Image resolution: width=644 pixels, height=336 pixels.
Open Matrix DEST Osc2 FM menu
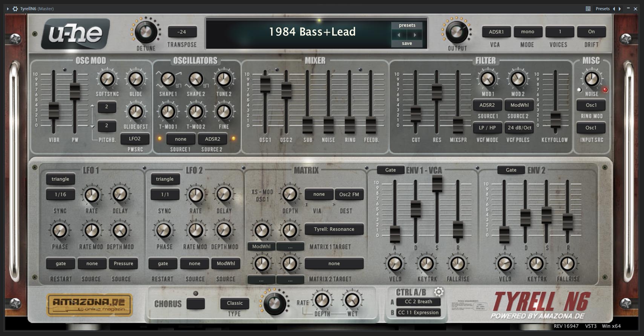[x=349, y=195]
